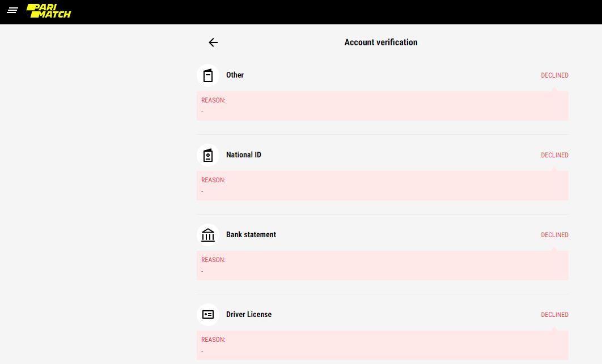The width and height of the screenshot is (602, 364).
Task: Click the National ID passport icon
Action: (x=208, y=155)
